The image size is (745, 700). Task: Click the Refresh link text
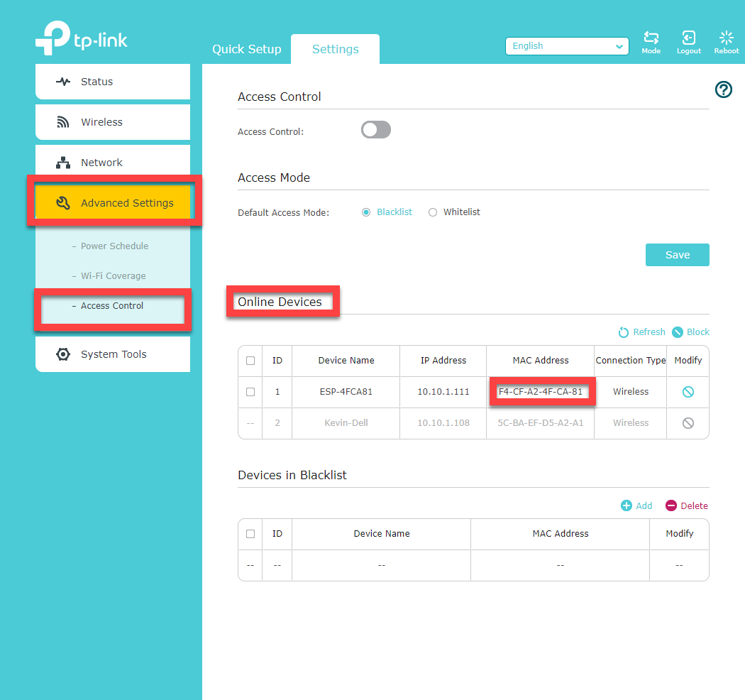[x=649, y=332]
